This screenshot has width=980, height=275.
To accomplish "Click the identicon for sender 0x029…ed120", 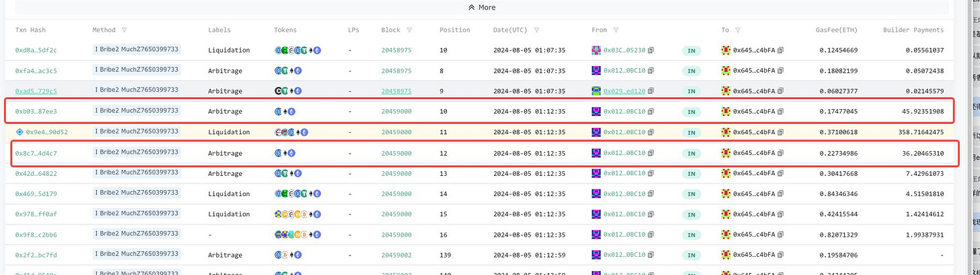I will click(x=596, y=91).
